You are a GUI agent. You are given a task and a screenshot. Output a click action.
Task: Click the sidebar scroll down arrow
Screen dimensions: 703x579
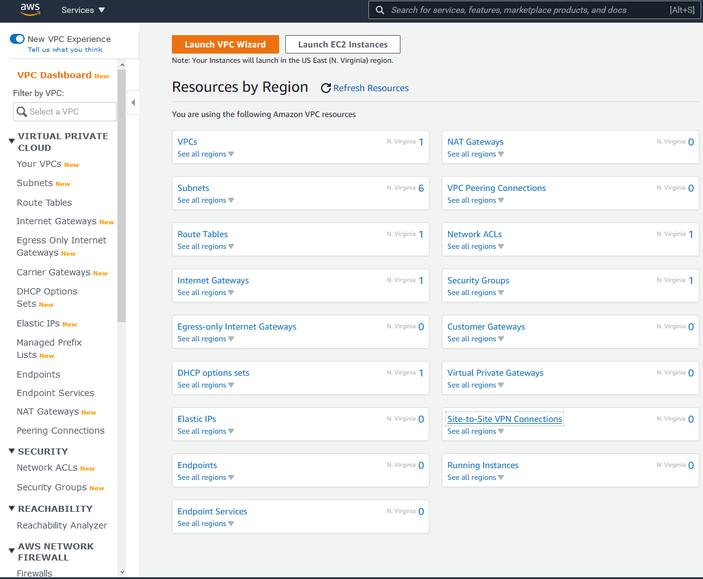(122, 572)
